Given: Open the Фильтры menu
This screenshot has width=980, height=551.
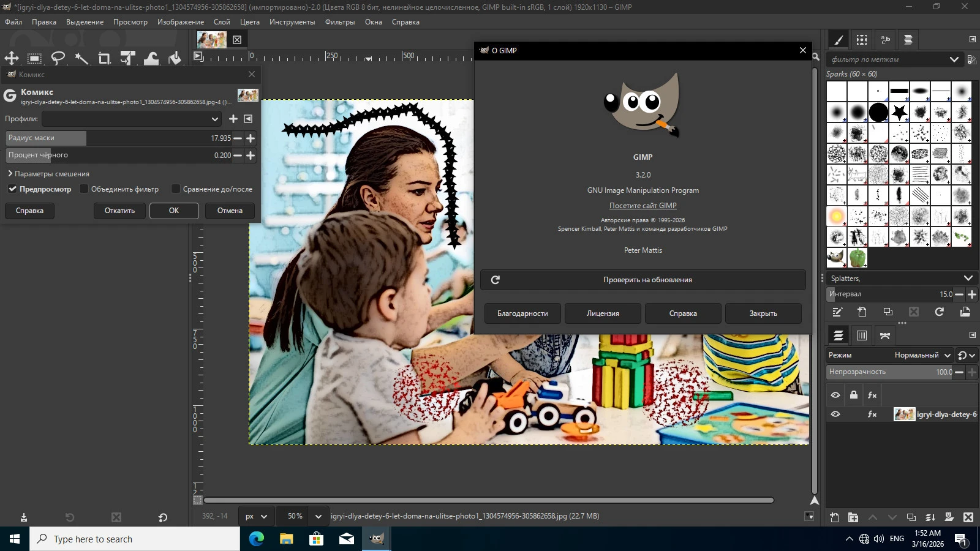Looking at the screenshot, I should (x=339, y=22).
